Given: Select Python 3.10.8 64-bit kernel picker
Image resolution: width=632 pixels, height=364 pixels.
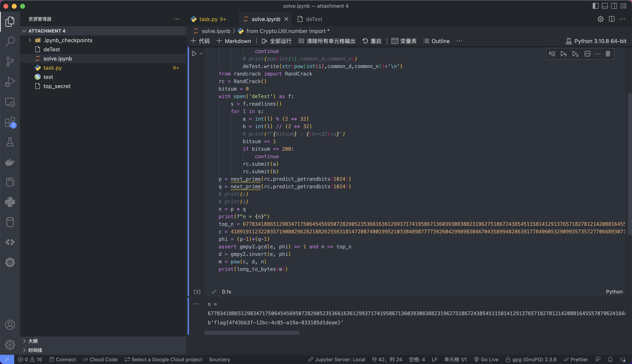Looking at the screenshot, I should [596, 41].
